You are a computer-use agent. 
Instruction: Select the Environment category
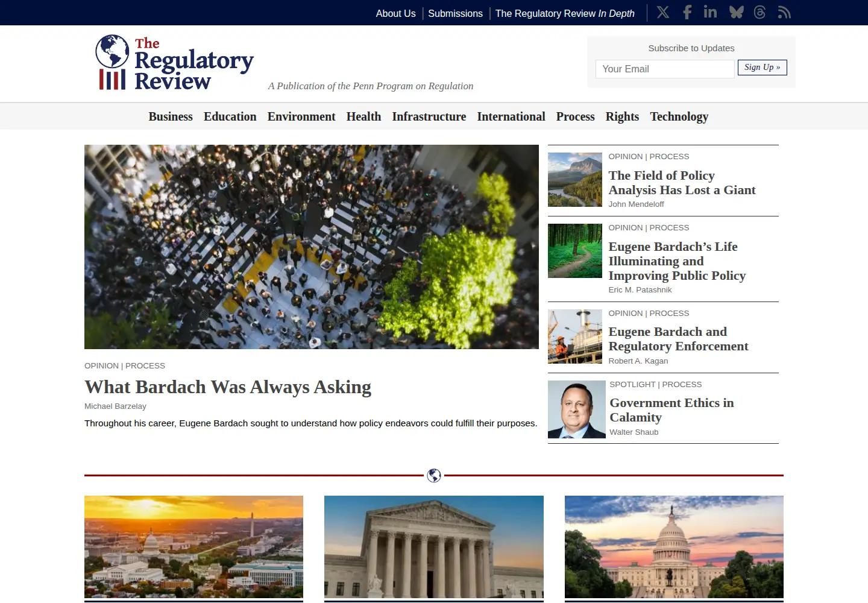click(x=301, y=116)
